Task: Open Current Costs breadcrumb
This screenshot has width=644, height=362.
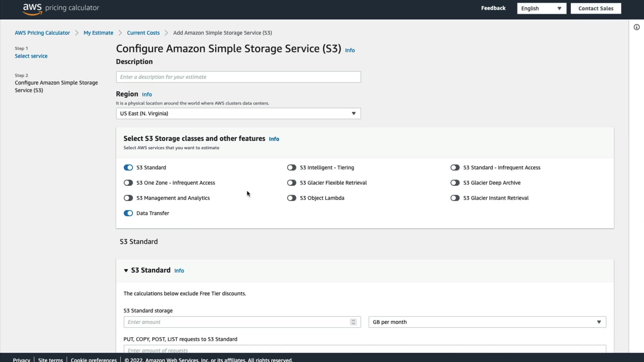Action: [x=143, y=33]
